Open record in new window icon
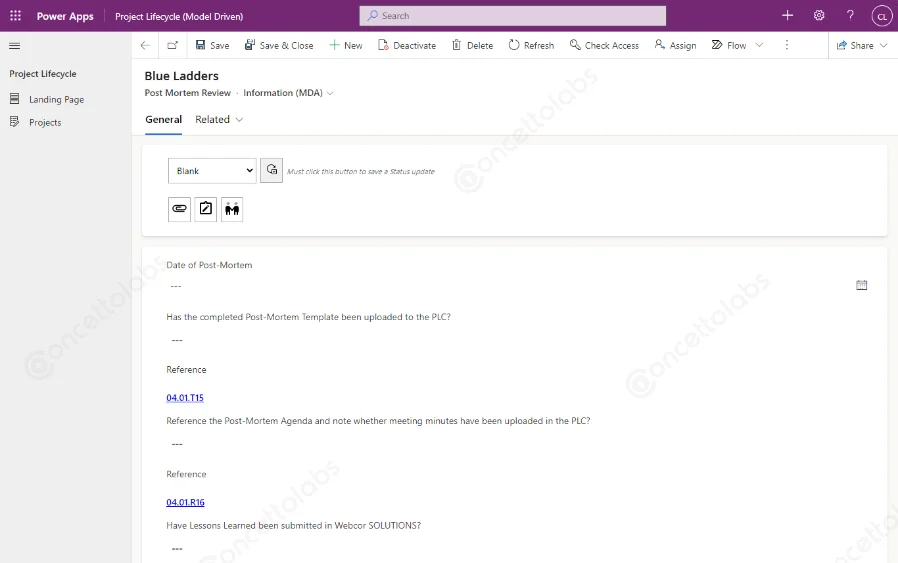The height and width of the screenshot is (563, 898). pos(173,46)
